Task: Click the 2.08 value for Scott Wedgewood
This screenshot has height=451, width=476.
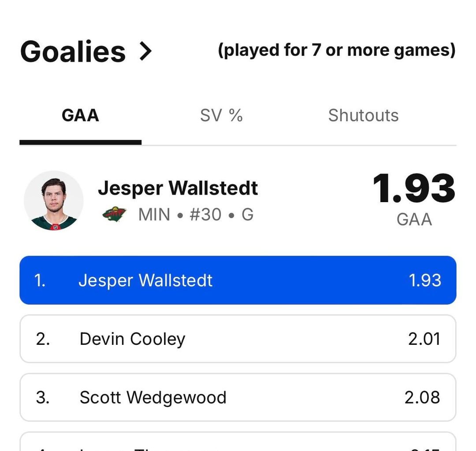Action: [422, 397]
